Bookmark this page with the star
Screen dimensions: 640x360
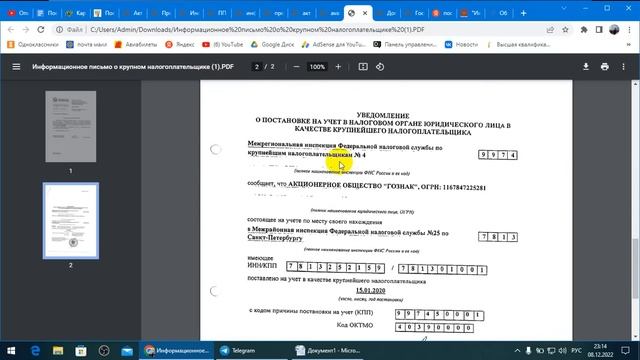click(565, 29)
